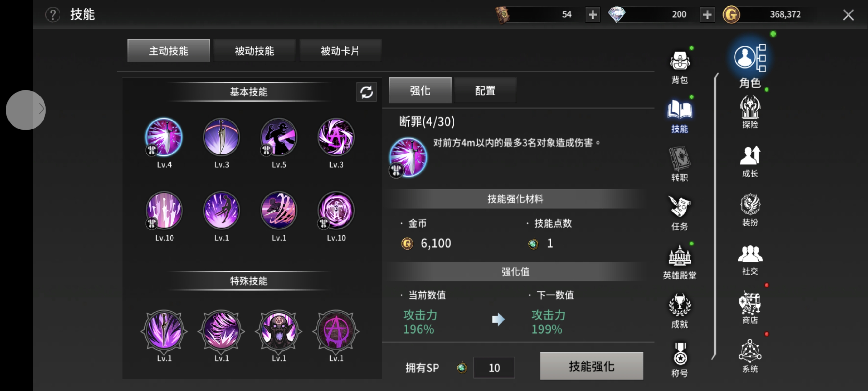Click the 拥有SP value field
The width and height of the screenshot is (868, 391).
494,367
